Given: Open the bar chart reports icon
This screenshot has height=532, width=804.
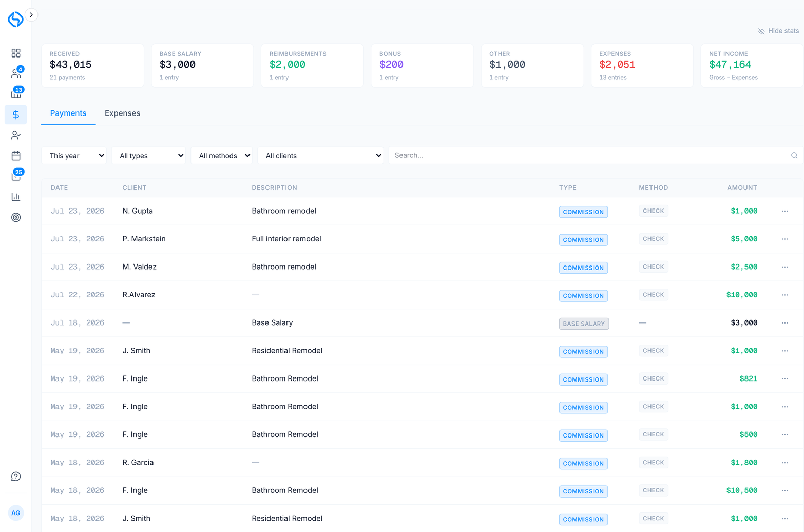Looking at the screenshot, I should [x=16, y=197].
